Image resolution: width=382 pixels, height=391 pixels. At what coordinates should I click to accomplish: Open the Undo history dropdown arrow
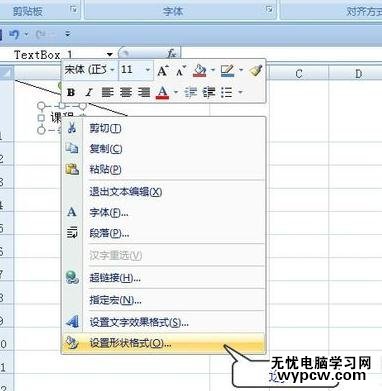tap(26, 34)
